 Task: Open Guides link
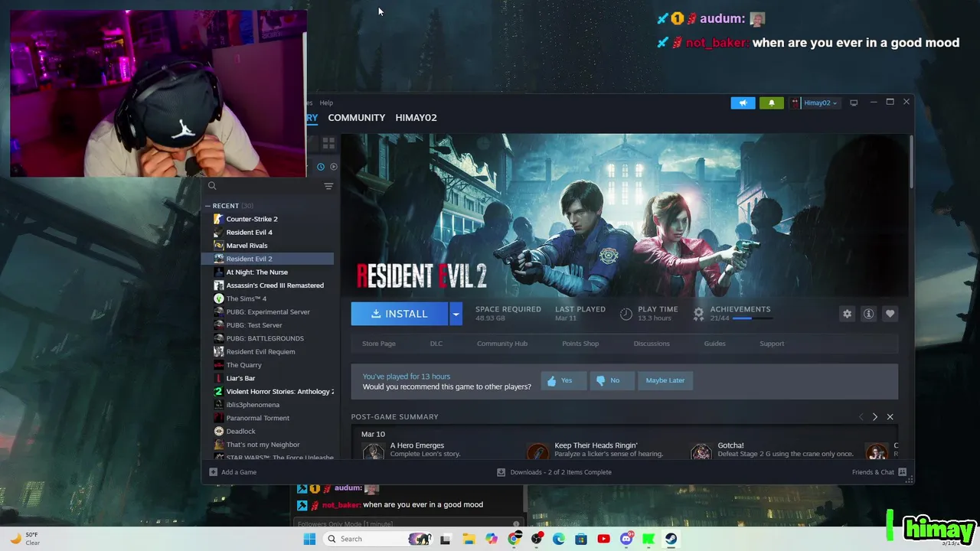pos(714,344)
